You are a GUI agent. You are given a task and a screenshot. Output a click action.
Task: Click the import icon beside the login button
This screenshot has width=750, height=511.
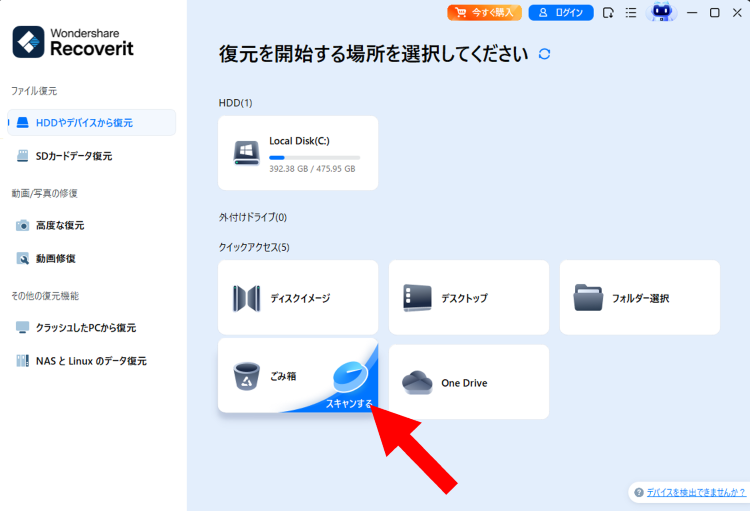click(x=608, y=13)
